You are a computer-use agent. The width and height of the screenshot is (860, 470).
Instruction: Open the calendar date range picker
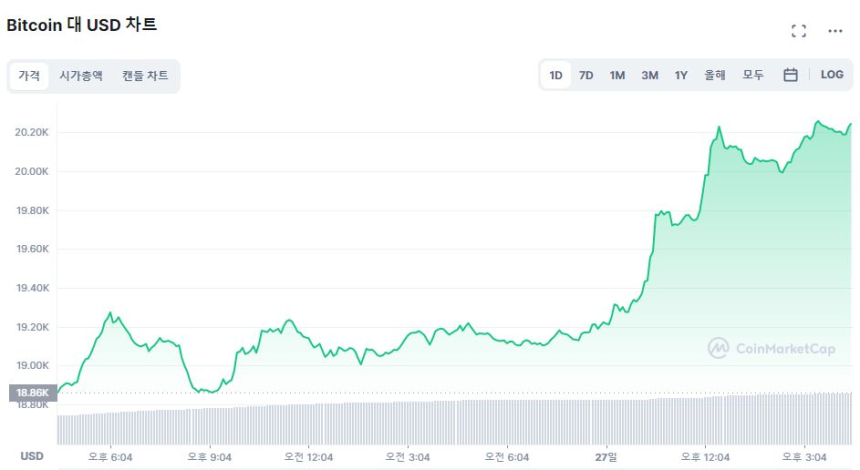coord(790,75)
